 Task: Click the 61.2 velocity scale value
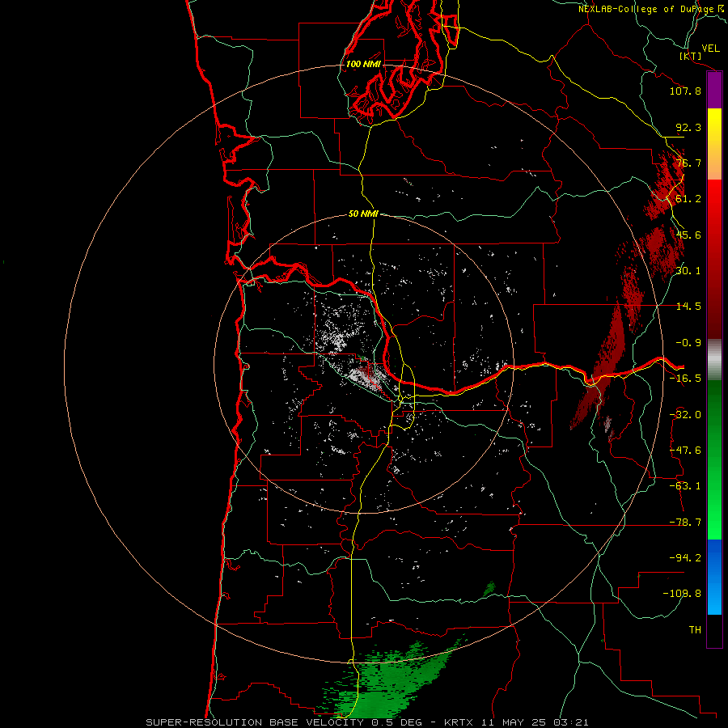tap(688, 199)
